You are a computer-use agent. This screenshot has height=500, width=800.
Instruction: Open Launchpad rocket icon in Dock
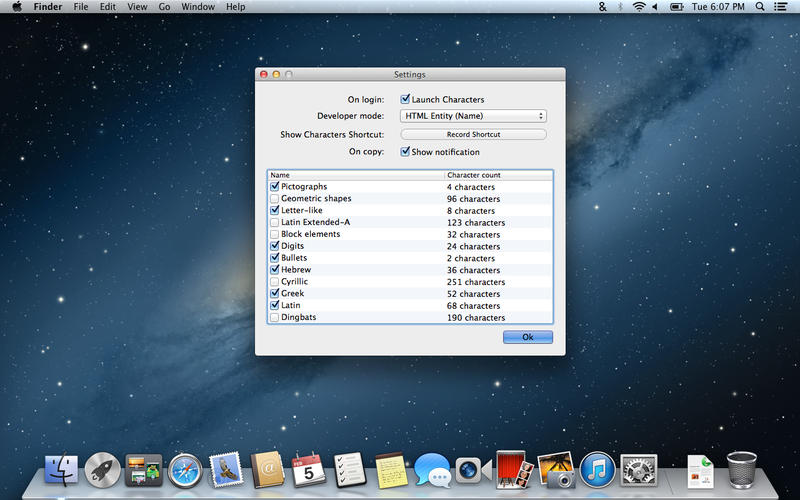pyautogui.click(x=102, y=470)
